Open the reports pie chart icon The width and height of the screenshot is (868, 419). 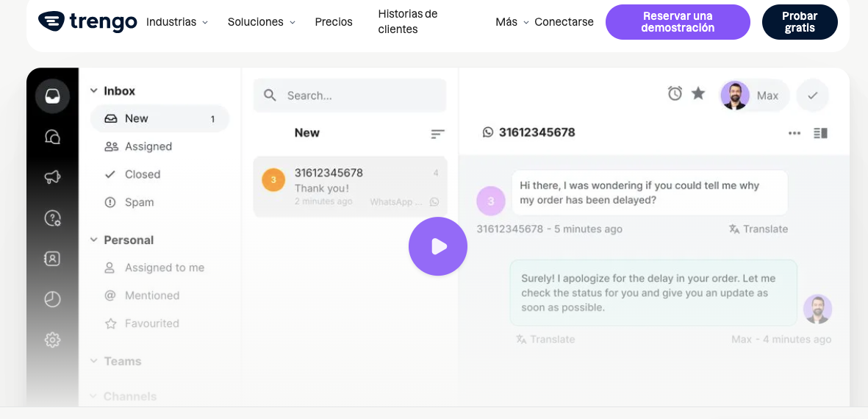click(53, 299)
